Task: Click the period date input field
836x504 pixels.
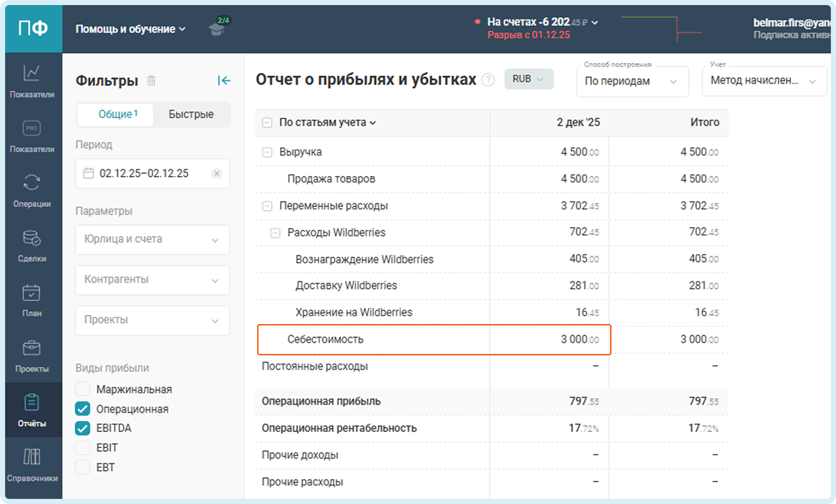Action: (x=144, y=174)
